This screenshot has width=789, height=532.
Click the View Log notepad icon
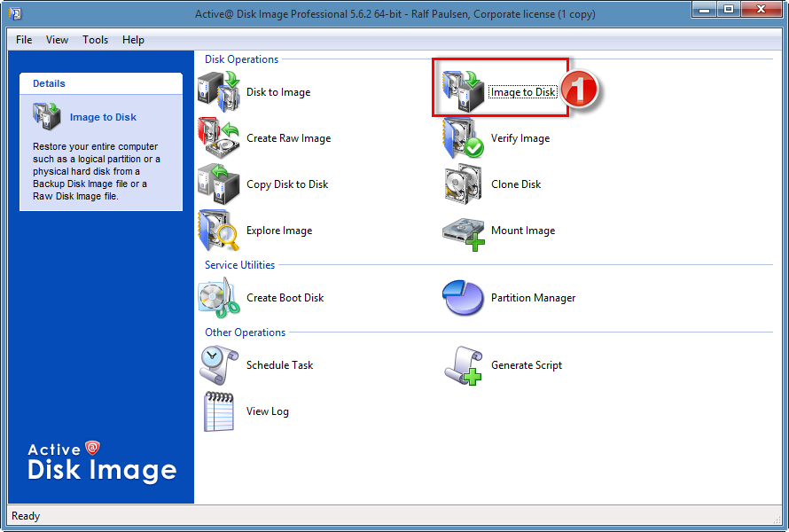219,411
